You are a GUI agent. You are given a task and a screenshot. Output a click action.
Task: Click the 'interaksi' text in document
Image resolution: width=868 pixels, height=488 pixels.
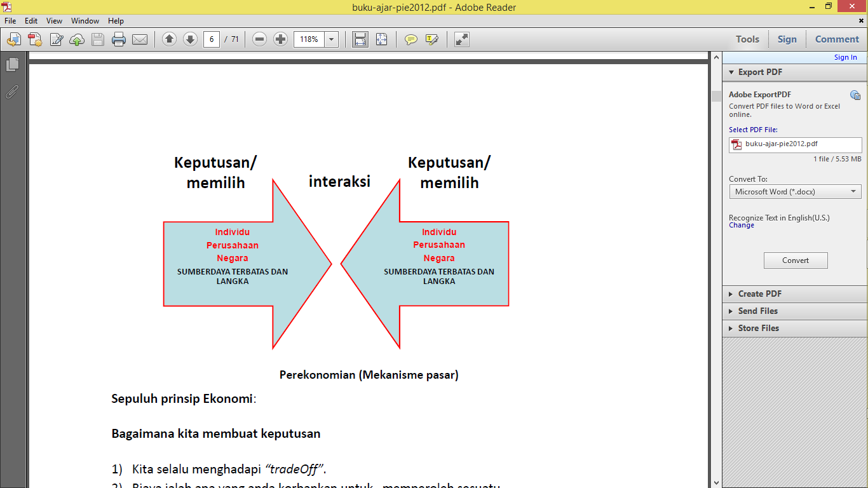pyautogui.click(x=339, y=181)
